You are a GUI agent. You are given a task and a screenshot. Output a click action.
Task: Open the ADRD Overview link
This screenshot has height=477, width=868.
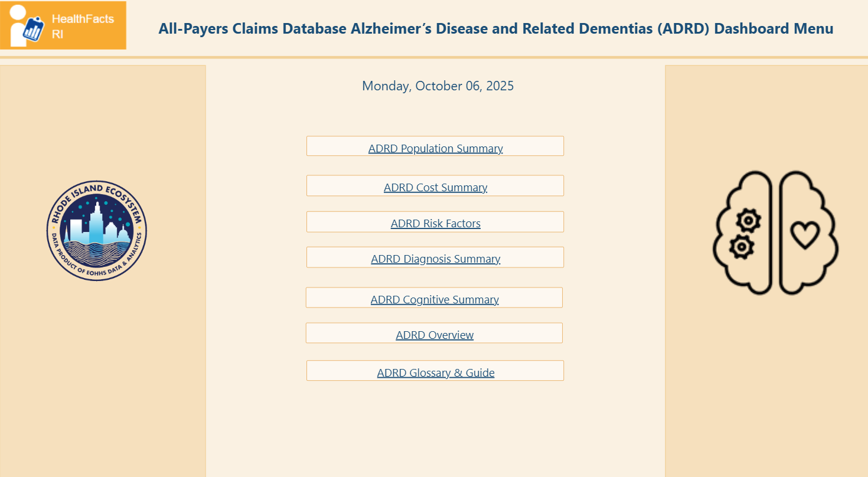[x=435, y=335]
